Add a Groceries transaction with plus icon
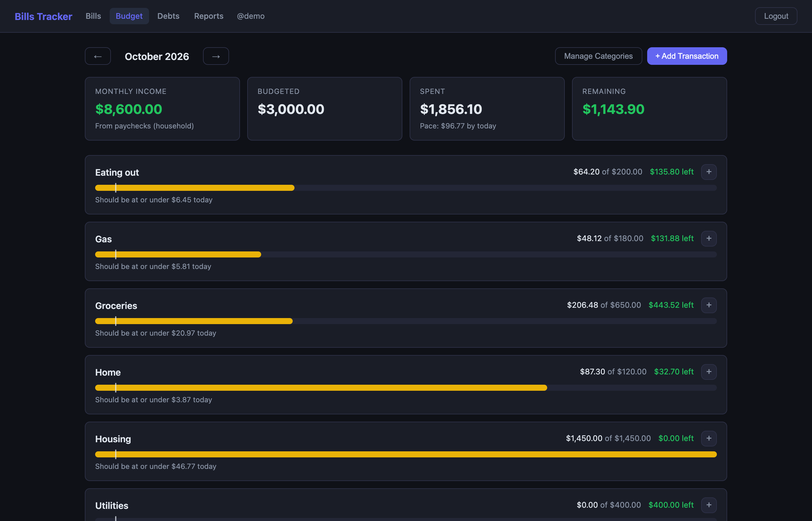This screenshot has width=812, height=521. 709,305
